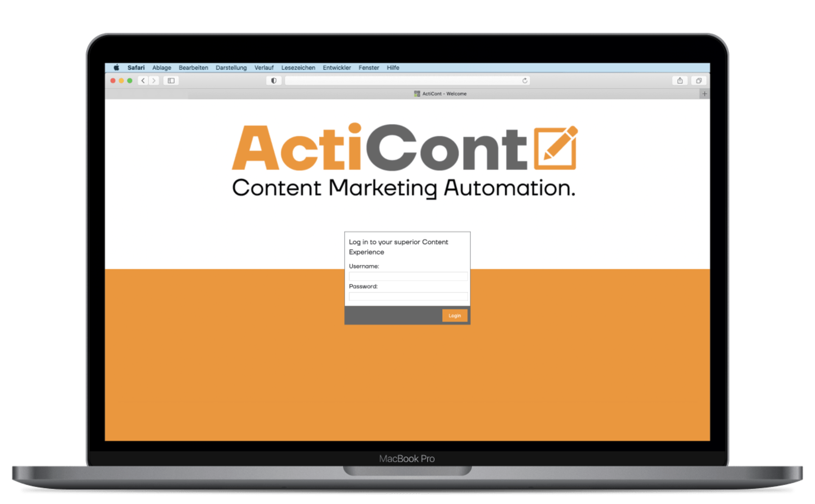Open the Lesezeichen menu
Image resolution: width=815 pixels, height=504 pixels.
pyautogui.click(x=298, y=67)
